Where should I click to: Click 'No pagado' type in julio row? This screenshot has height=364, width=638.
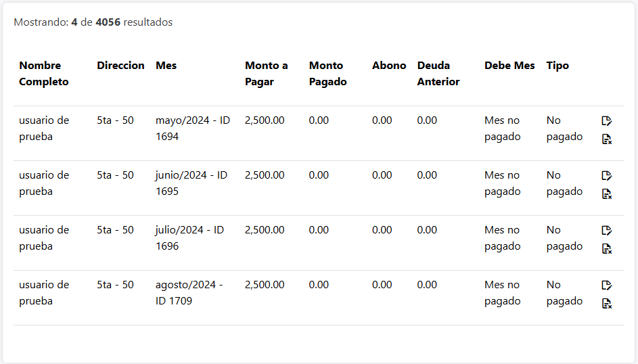564,238
